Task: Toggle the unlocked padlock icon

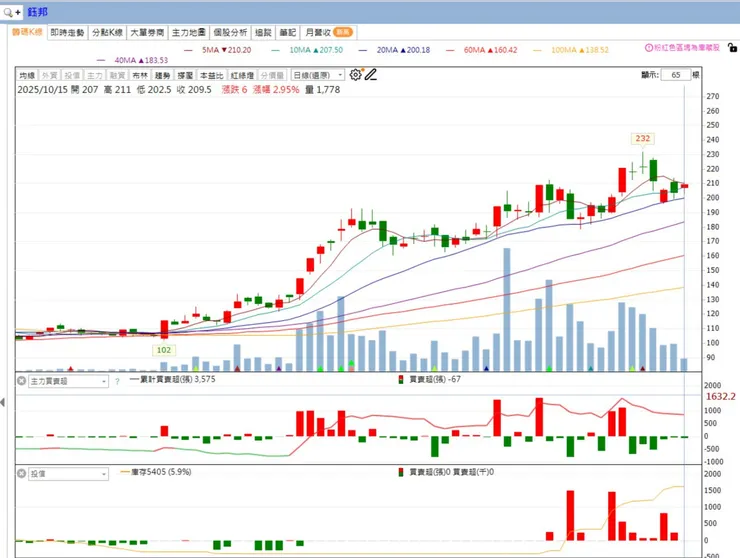Action: coord(732,48)
